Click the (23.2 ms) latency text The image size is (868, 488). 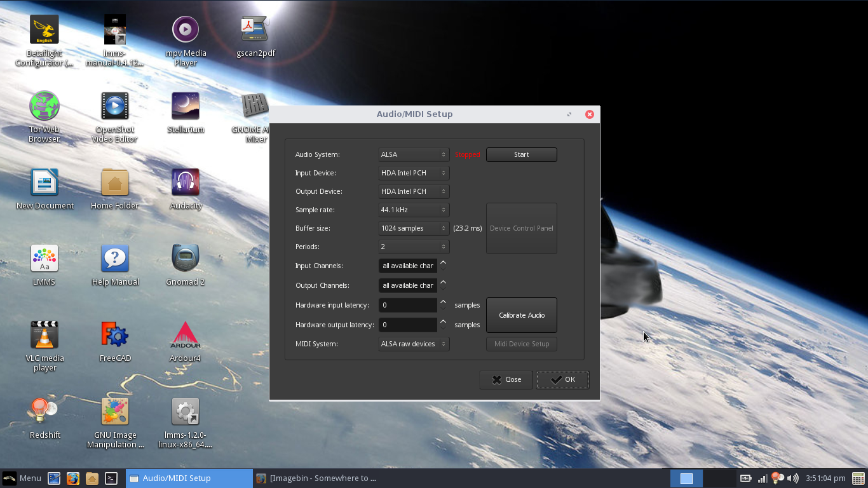pyautogui.click(x=468, y=228)
